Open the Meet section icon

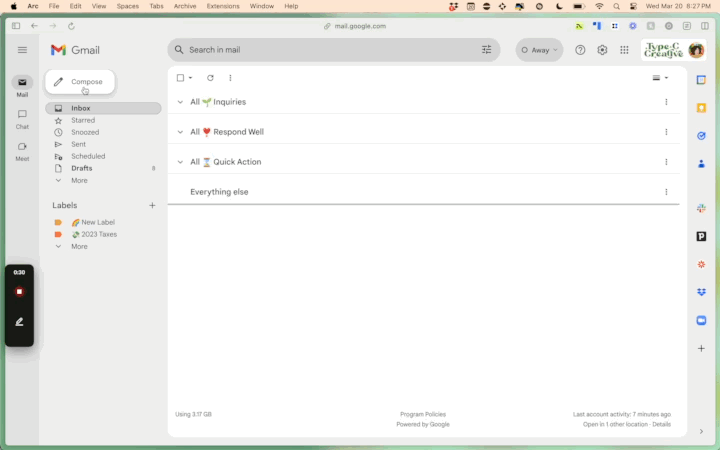[x=22, y=146]
